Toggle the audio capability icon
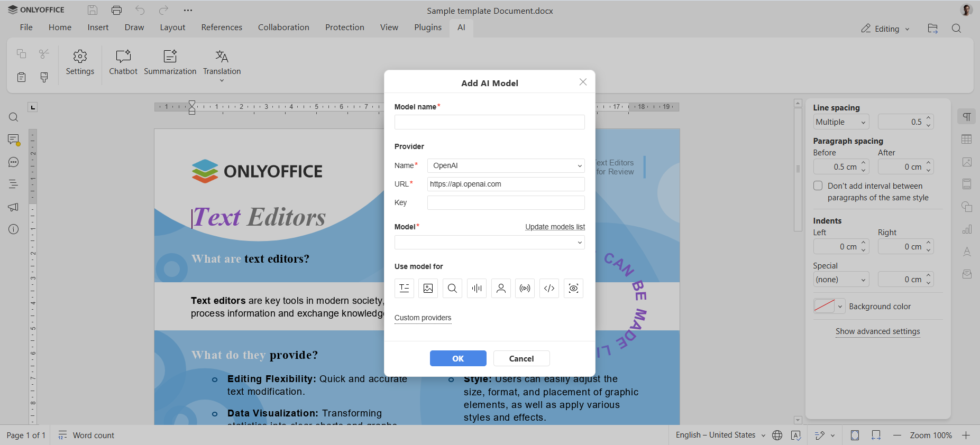 tap(477, 288)
